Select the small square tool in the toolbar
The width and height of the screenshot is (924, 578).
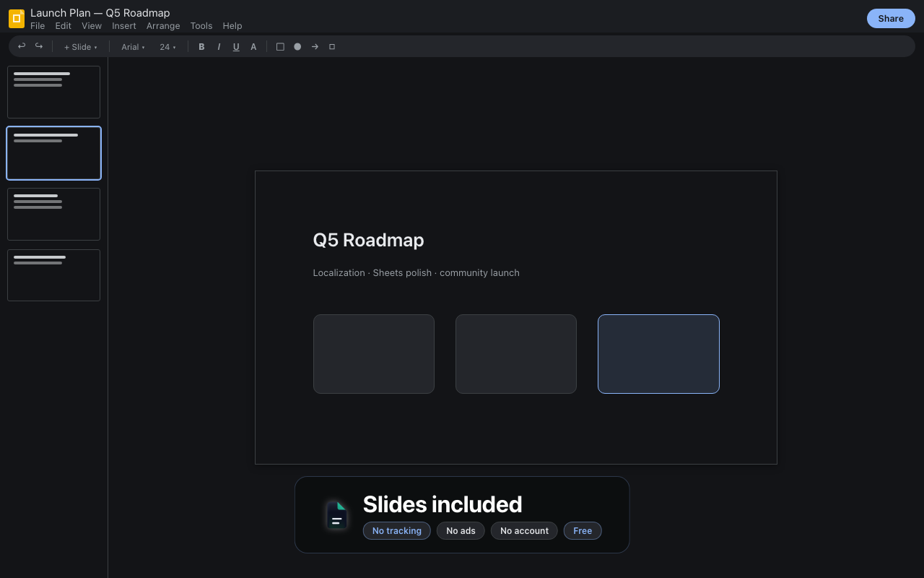coord(332,47)
